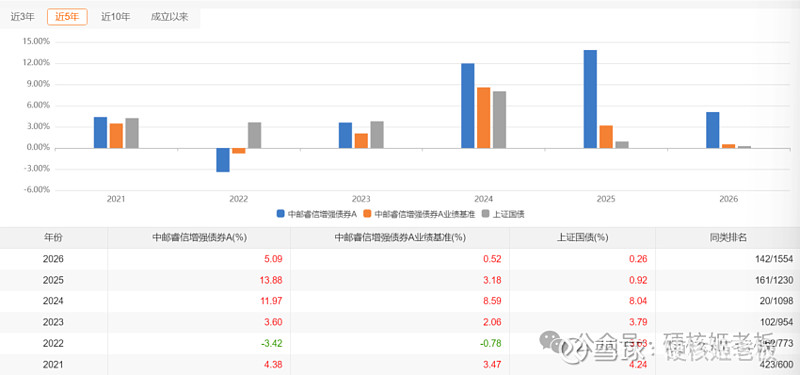The width and height of the screenshot is (800, 375).
Task: Click the -0.78 benchmark value
Action: point(491,343)
